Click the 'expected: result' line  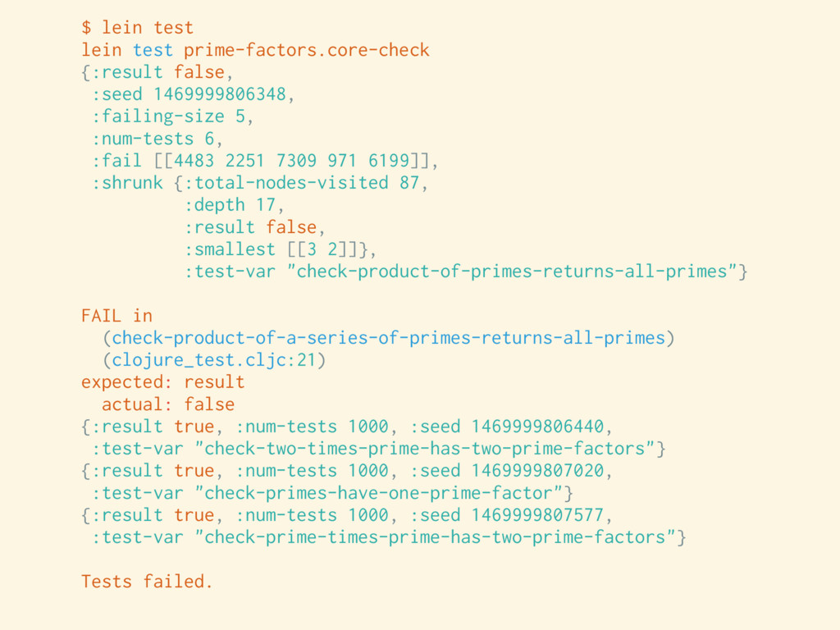click(x=163, y=382)
